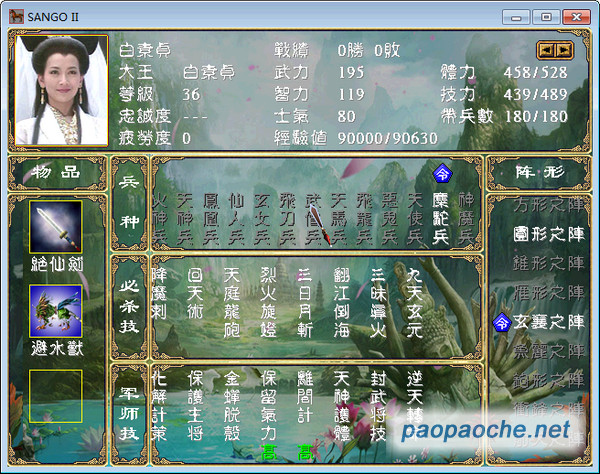
Task: Click the 兵种 troop type label
Action: 129,203
